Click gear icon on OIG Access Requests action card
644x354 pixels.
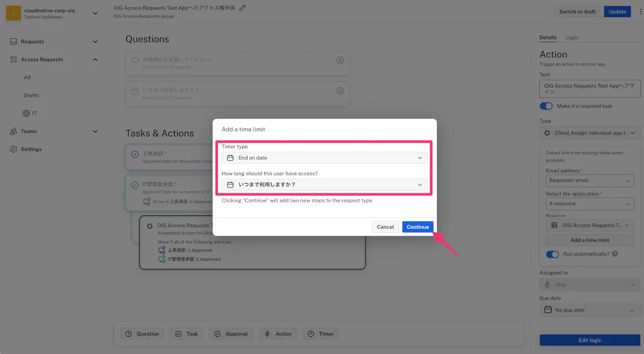(150, 226)
